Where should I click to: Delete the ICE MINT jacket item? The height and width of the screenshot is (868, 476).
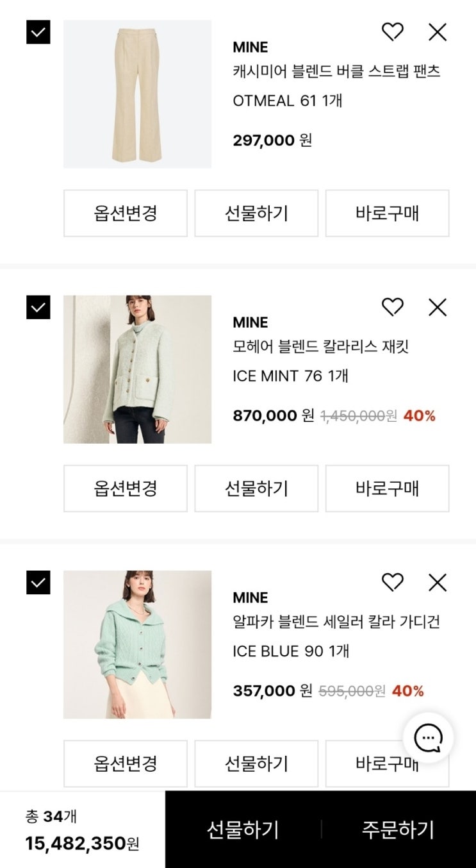point(438,307)
